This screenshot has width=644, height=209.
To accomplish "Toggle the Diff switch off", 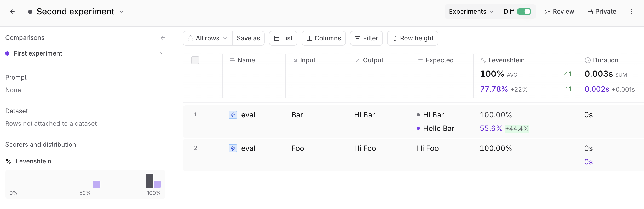I will pos(524,12).
